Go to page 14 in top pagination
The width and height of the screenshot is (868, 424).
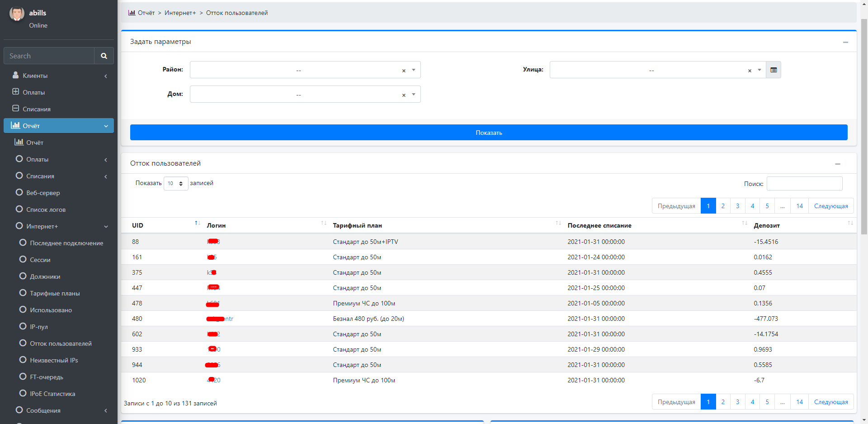799,206
